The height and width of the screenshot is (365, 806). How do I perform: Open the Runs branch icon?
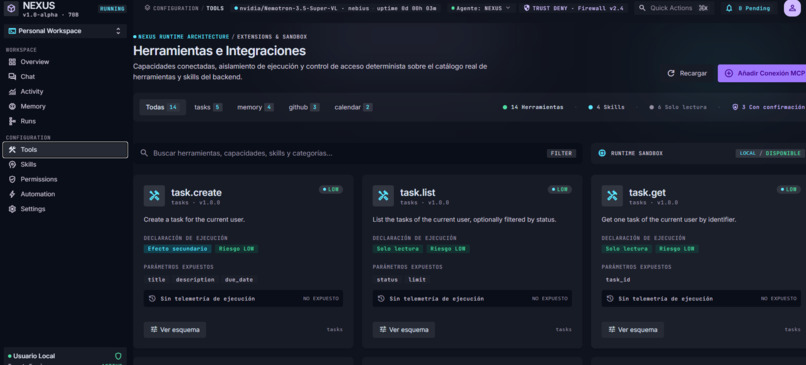point(12,121)
